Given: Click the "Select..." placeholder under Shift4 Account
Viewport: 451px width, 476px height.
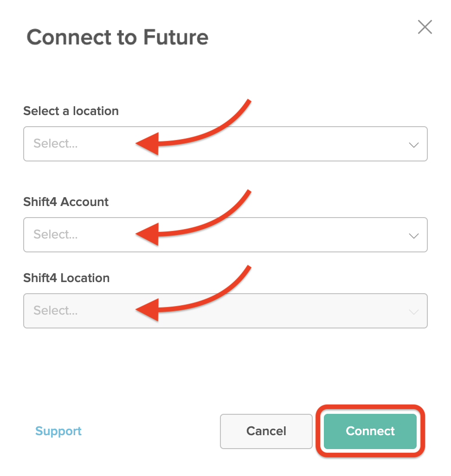Looking at the screenshot, I should [x=56, y=235].
